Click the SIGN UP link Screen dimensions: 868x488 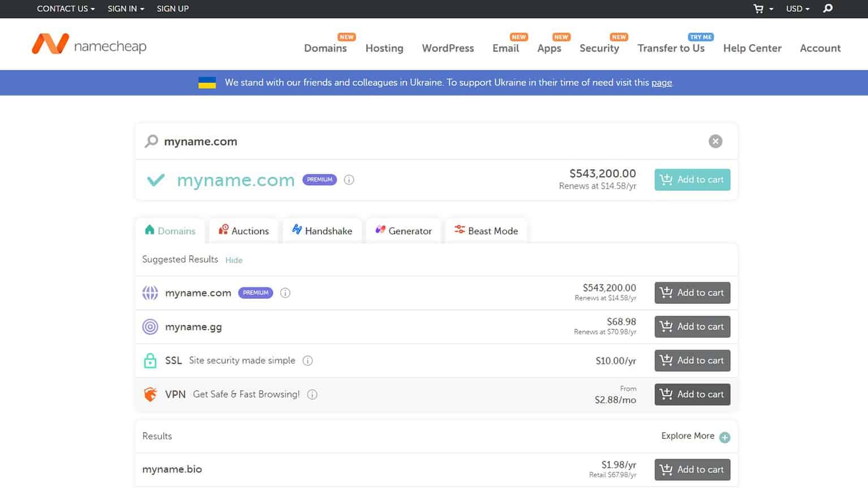click(x=172, y=8)
